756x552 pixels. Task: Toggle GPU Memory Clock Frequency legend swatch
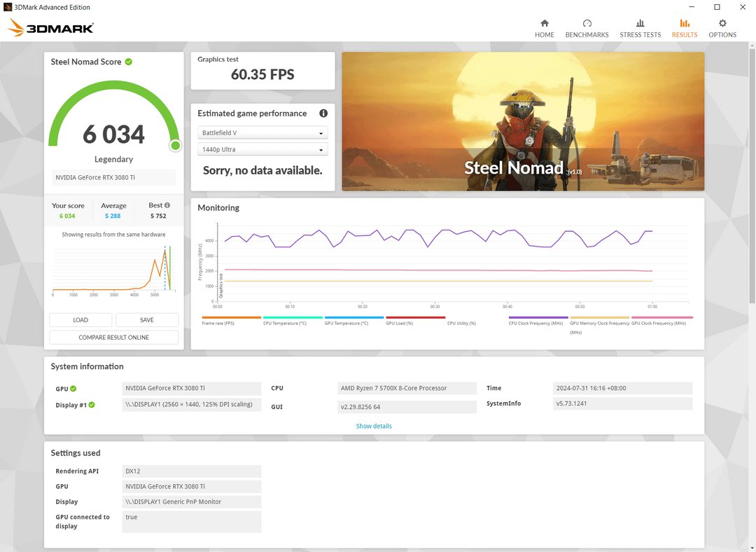point(599,317)
